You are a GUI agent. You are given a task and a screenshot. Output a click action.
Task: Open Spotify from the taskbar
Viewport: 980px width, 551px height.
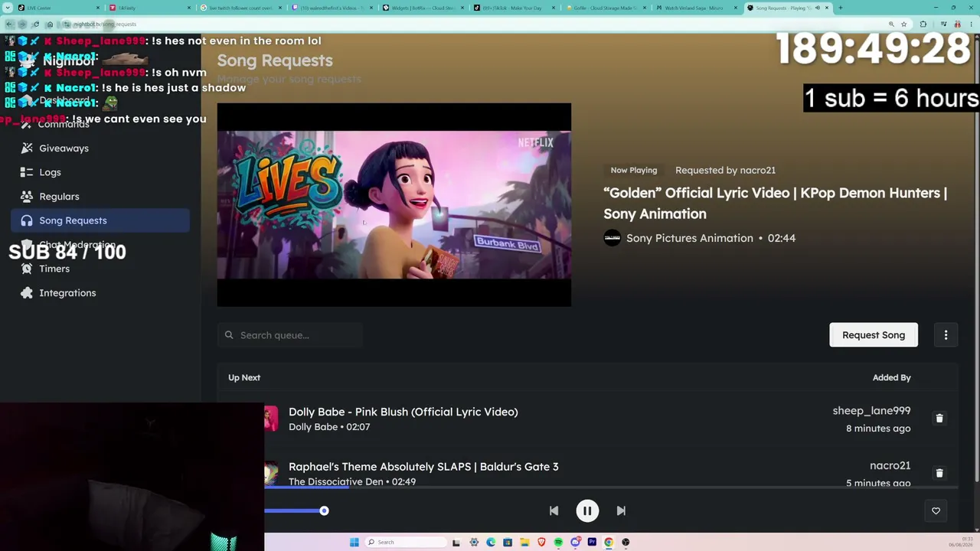pos(558,542)
